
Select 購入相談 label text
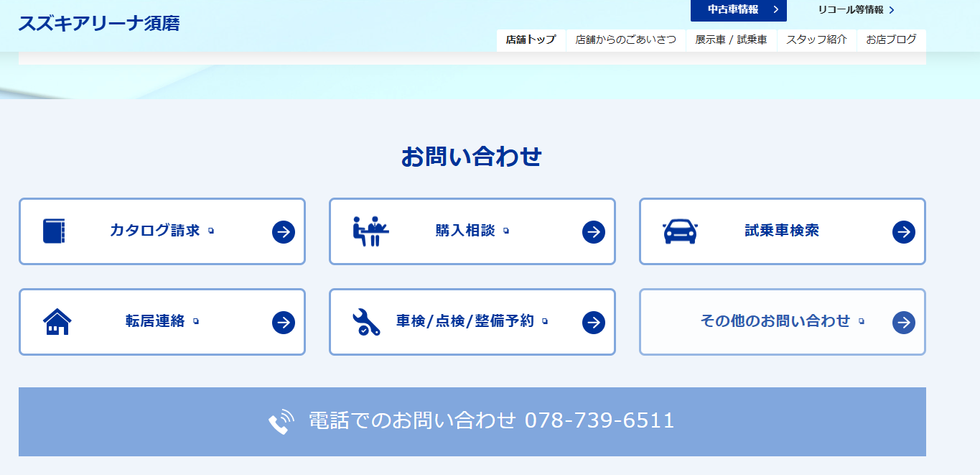pyautogui.click(x=465, y=231)
